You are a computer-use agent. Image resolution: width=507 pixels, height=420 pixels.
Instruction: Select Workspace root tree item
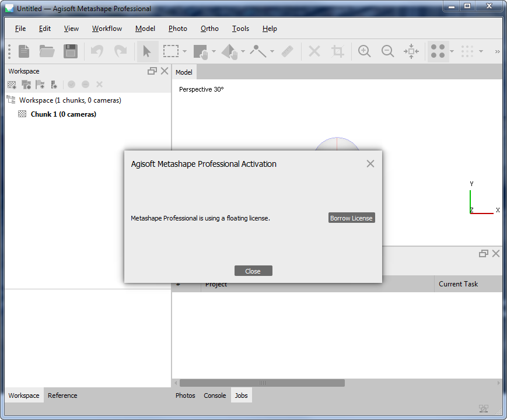coord(70,100)
